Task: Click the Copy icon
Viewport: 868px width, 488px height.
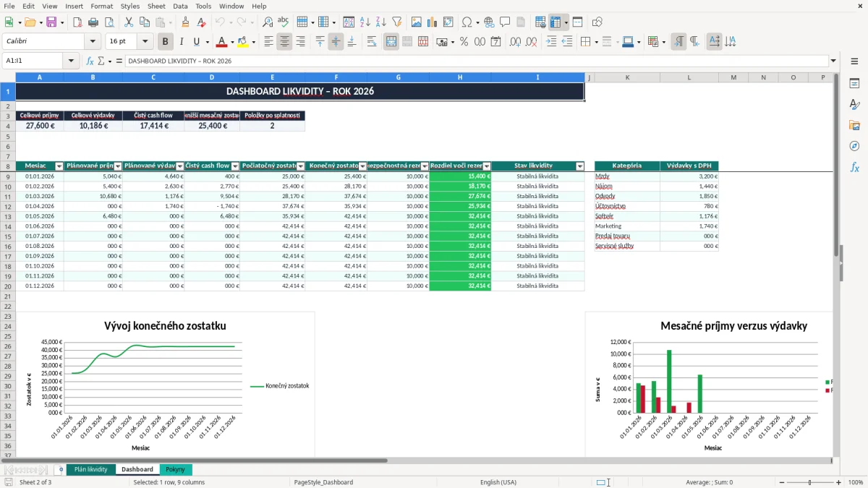Action: [x=144, y=22]
